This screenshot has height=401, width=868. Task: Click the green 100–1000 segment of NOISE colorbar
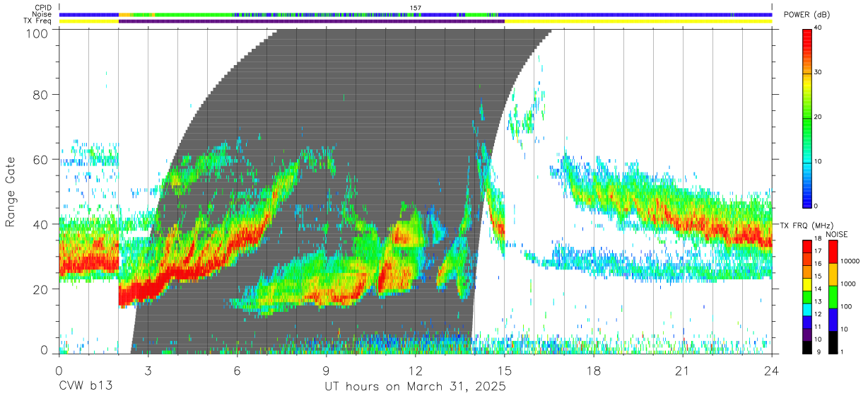point(833,296)
